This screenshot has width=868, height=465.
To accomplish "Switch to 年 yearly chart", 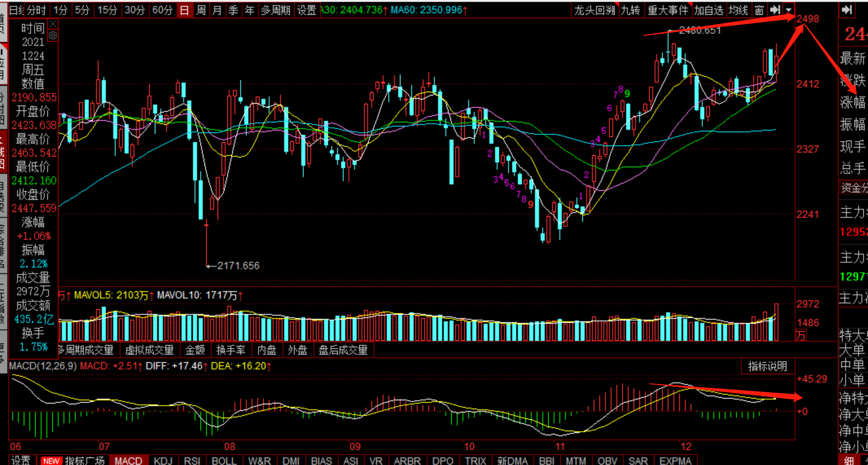I will point(250,10).
